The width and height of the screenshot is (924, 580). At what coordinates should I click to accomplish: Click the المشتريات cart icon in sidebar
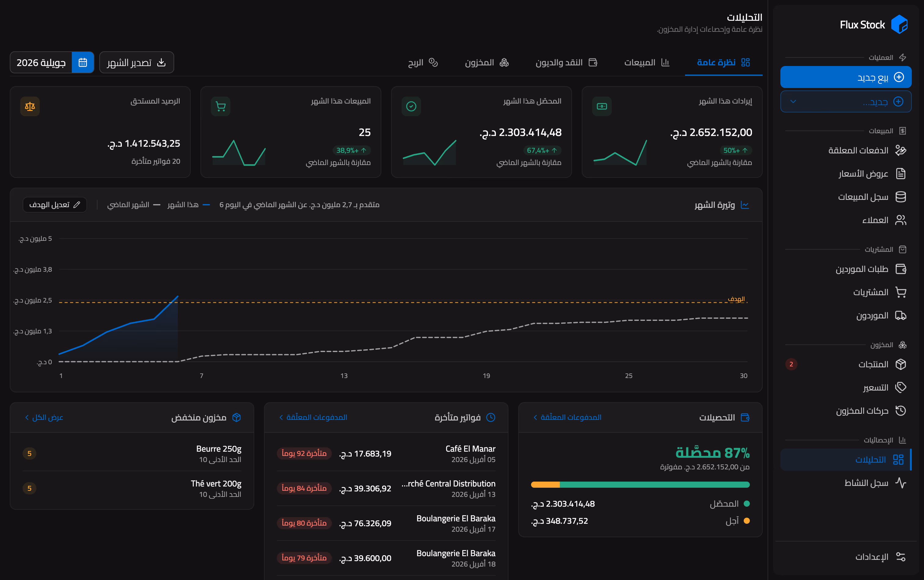(x=900, y=292)
